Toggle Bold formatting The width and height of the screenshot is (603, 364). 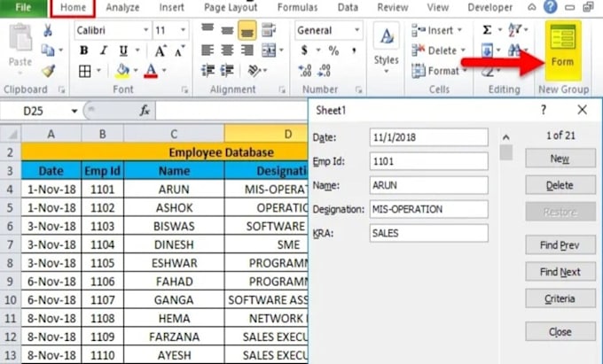click(x=83, y=50)
